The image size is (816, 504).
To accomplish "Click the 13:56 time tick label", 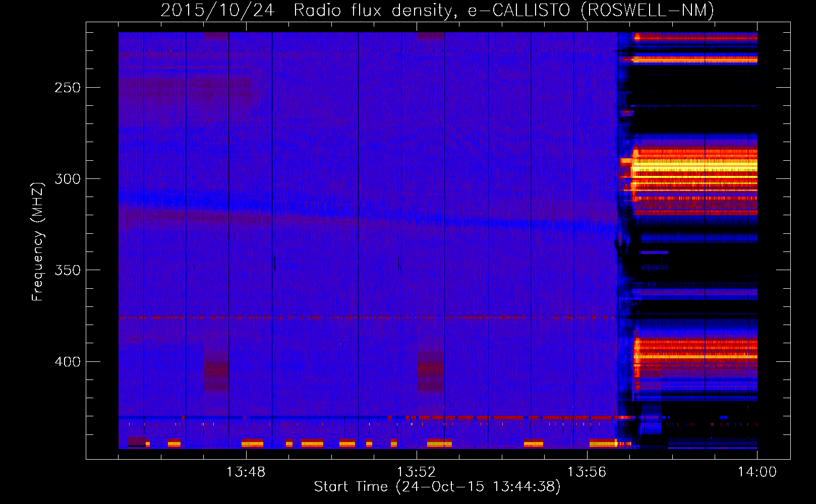I will [587, 472].
